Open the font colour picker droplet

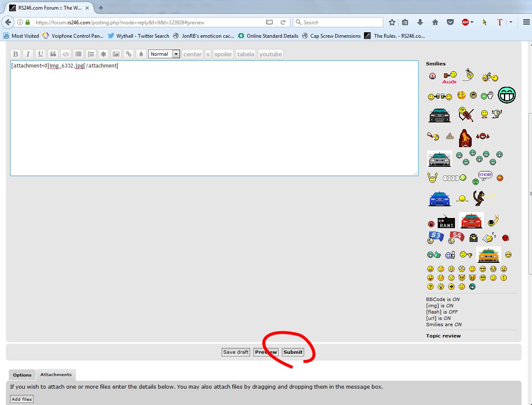[141, 54]
